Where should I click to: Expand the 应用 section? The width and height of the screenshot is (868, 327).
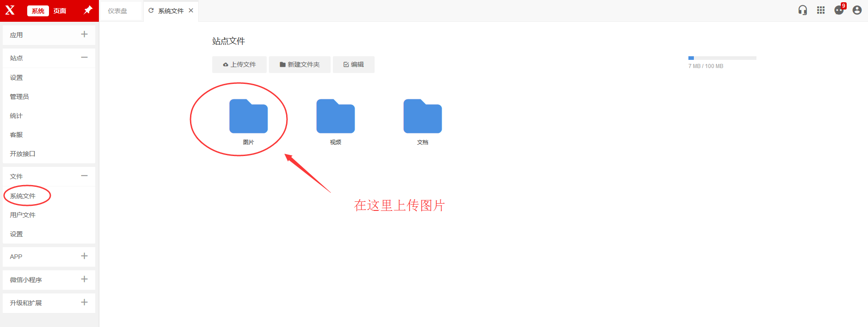(84, 34)
